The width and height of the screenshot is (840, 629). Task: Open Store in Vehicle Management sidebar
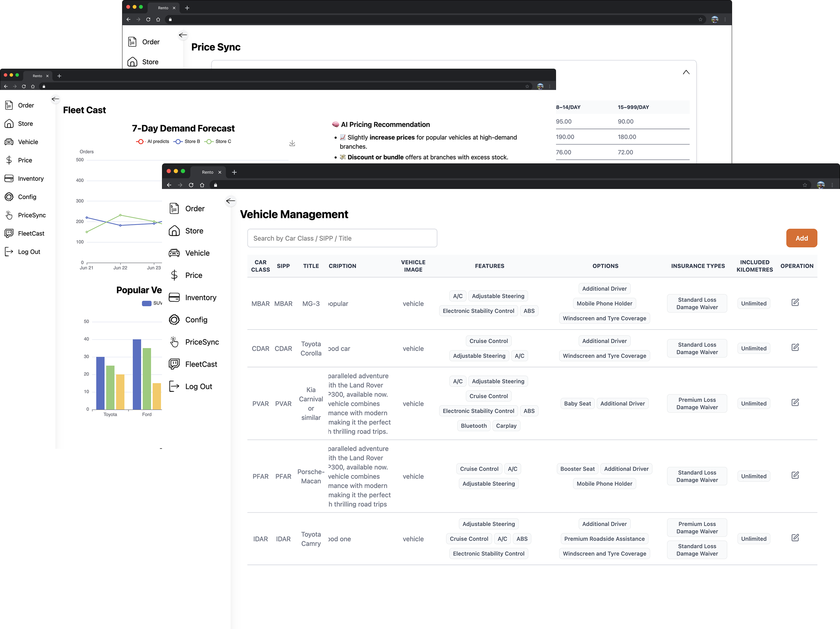(186, 231)
